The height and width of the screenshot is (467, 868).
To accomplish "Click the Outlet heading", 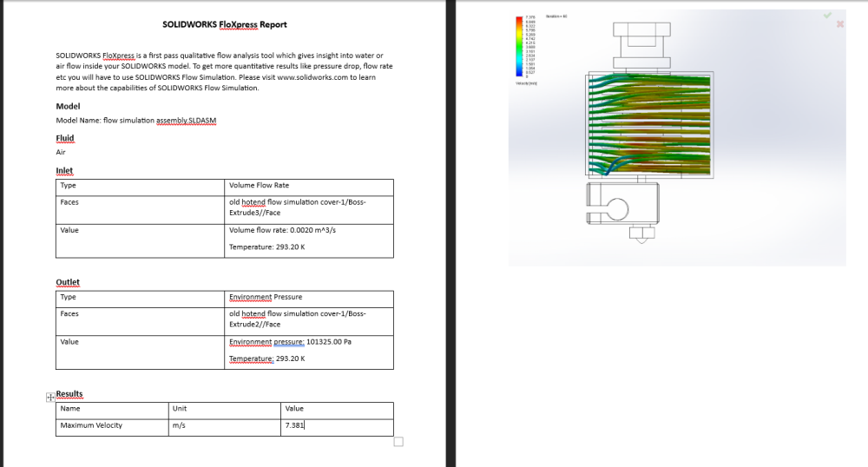I will coord(68,282).
